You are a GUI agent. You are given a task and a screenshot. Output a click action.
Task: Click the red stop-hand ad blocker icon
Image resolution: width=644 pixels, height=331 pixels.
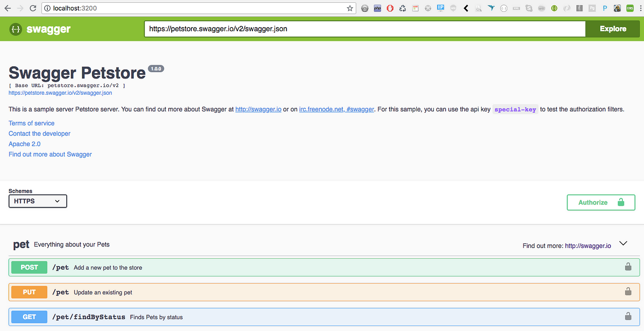tap(390, 8)
